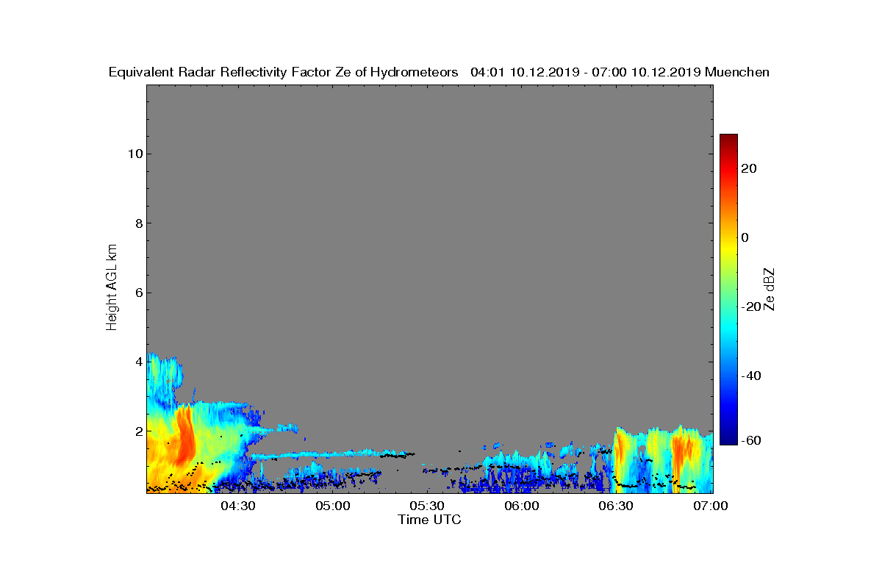Image resolution: width=882 pixels, height=588 pixels.
Task: Click the height tick label 6
Action: 137,293
